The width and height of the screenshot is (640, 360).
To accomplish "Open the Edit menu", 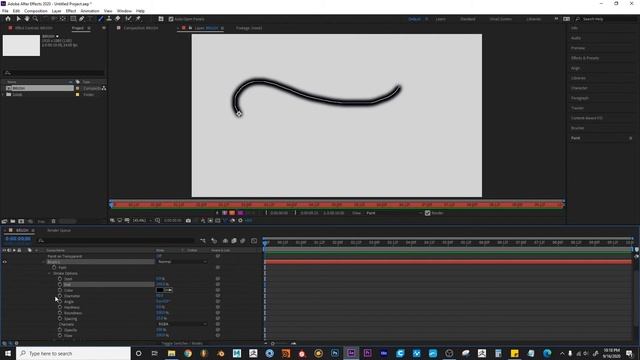I will point(16,11).
